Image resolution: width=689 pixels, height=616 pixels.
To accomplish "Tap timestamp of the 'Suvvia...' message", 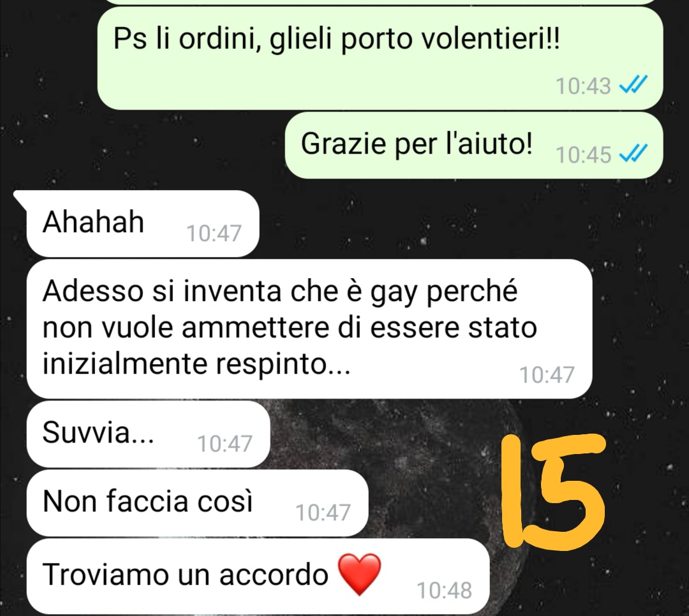I will (x=225, y=444).
